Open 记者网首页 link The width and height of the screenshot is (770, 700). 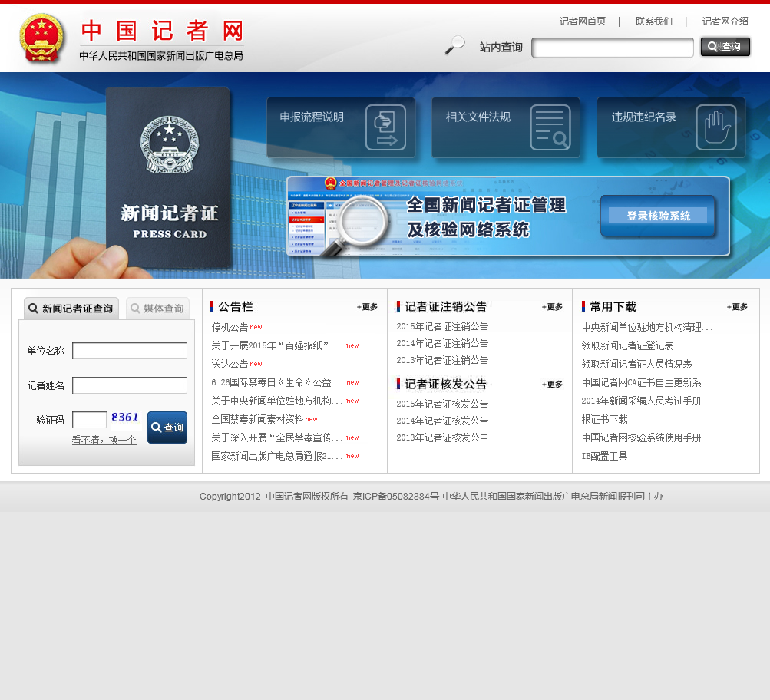(x=583, y=21)
